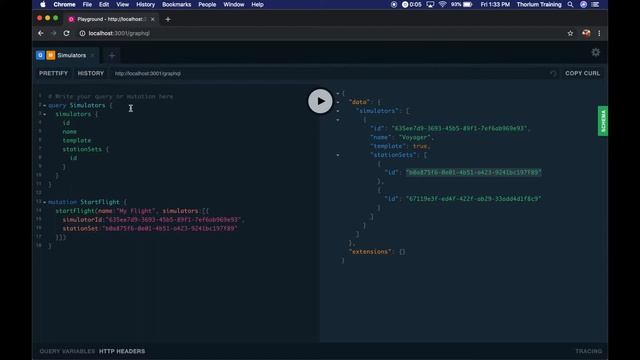The height and width of the screenshot is (360, 640).
Task: Close the Simulators playground tab
Action: (x=93, y=55)
